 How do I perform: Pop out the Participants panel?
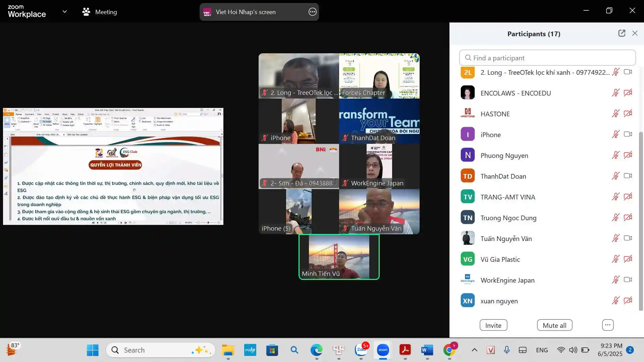[x=622, y=33]
